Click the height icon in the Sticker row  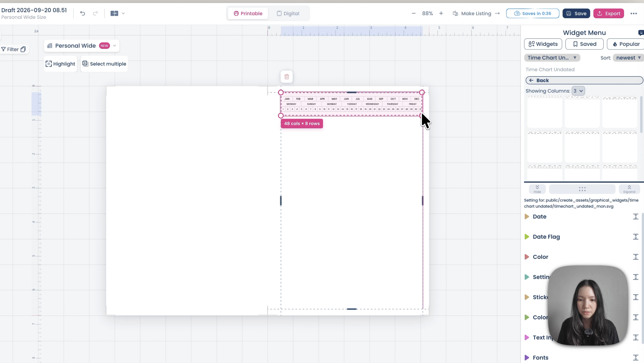tap(636, 297)
